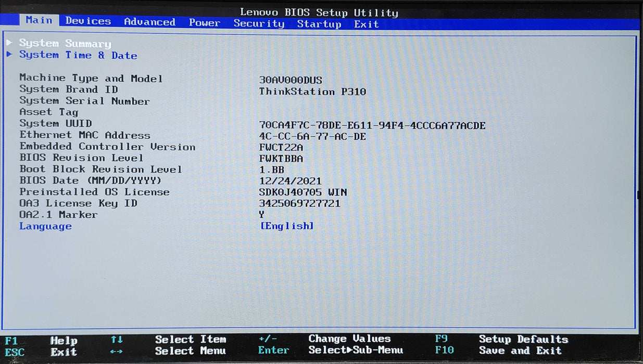
Task: Click the Select Sub-Menu hint
Action: coord(356,350)
